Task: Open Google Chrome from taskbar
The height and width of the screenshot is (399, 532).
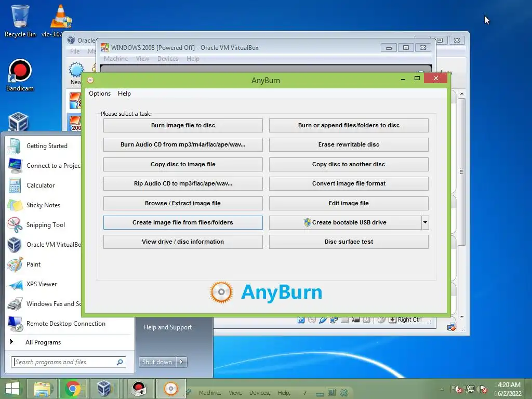Action: point(73,389)
